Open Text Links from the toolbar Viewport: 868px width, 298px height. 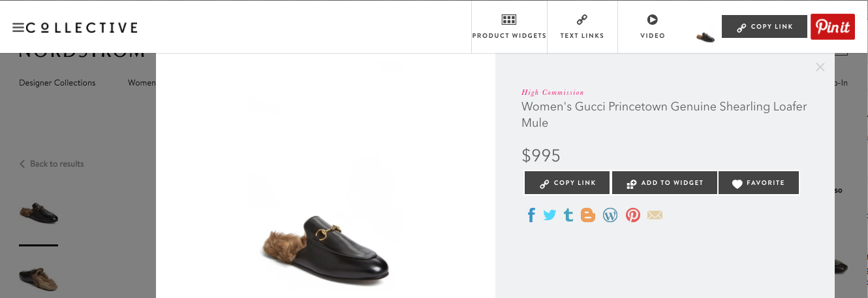(x=582, y=27)
